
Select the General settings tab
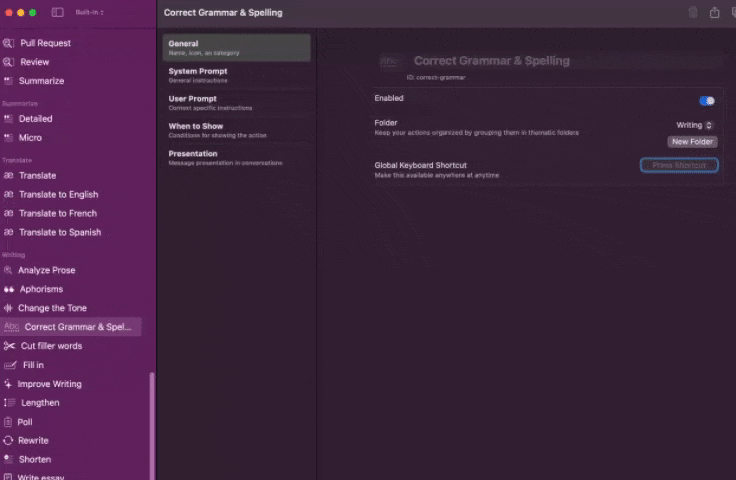[237, 47]
